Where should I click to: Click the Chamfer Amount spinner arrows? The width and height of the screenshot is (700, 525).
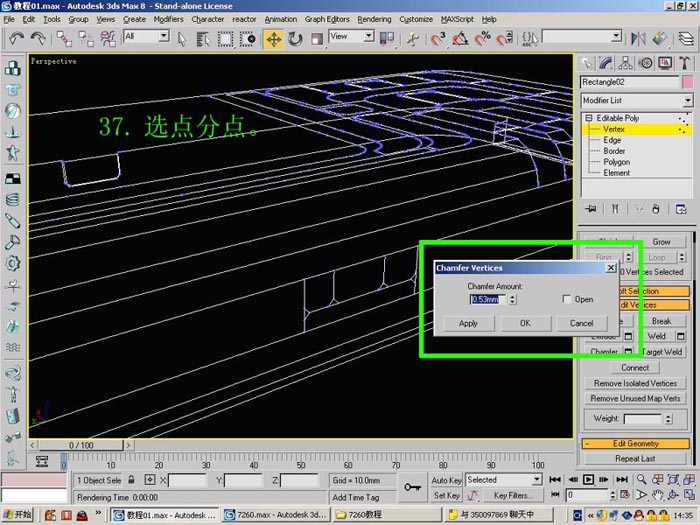pos(513,299)
